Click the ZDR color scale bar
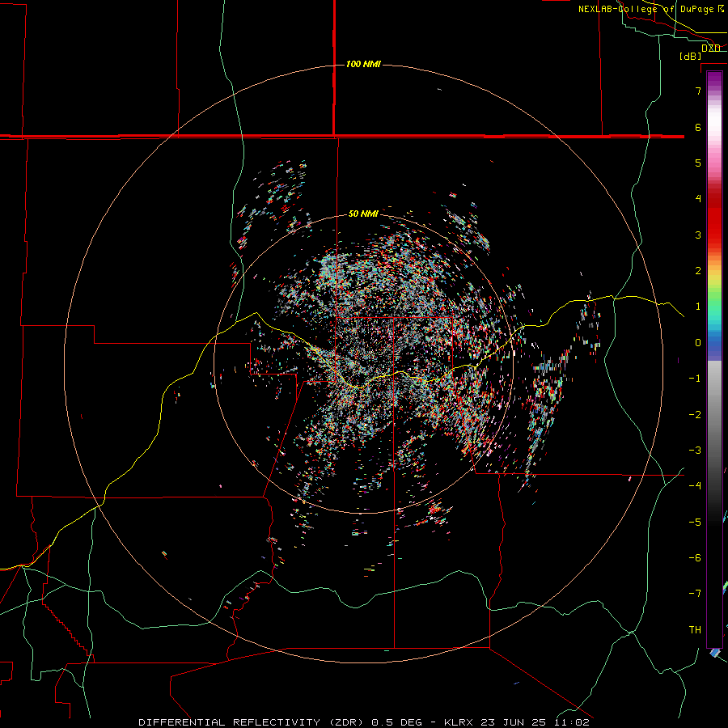Image resolution: width=728 pixels, height=728 pixels. pyautogui.click(x=714, y=359)
